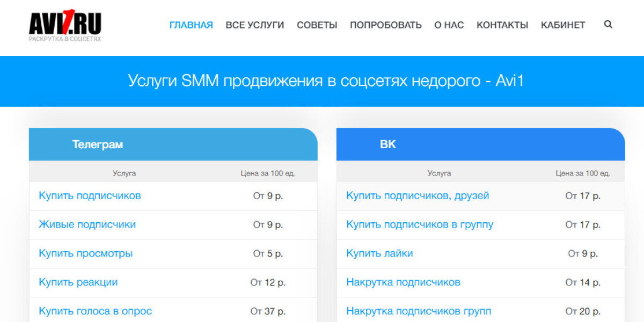
Task: Go to ВСЕ УСЛУГИ in the navigation
Action: 254,25
